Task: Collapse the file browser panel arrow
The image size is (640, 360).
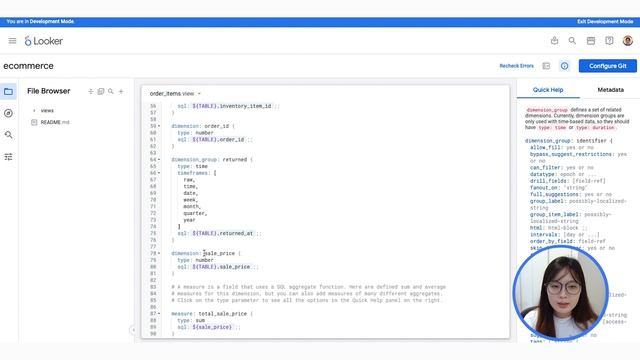Action: 133,330
